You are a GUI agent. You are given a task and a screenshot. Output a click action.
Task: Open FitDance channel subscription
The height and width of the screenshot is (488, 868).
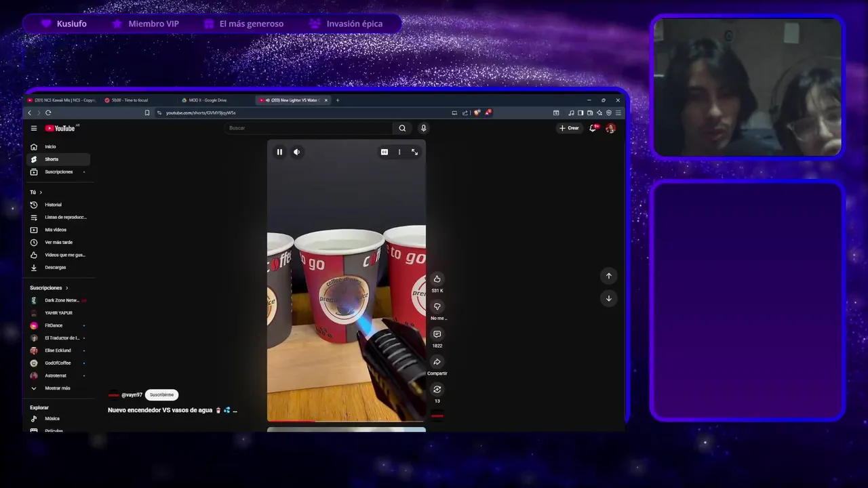(58, 325)
